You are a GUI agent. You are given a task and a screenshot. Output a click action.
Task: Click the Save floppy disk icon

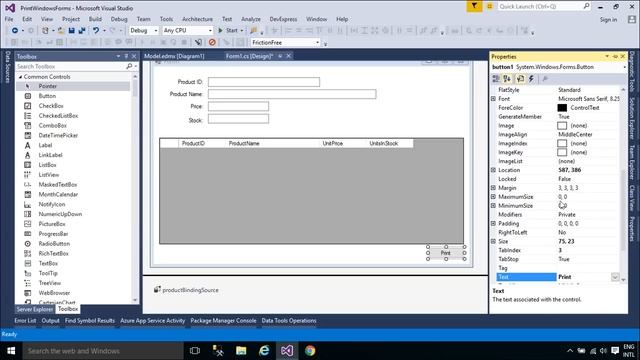[72, 31]
